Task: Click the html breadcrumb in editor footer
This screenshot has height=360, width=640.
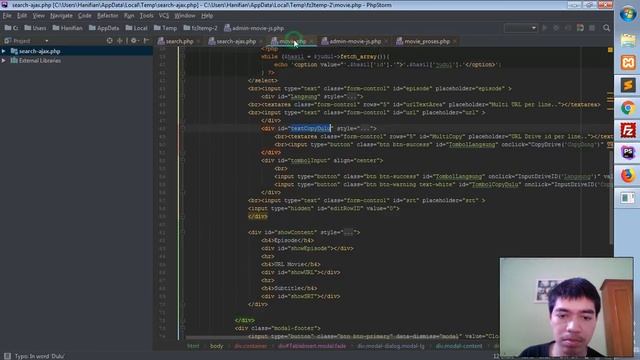Action: click(193, 346)
